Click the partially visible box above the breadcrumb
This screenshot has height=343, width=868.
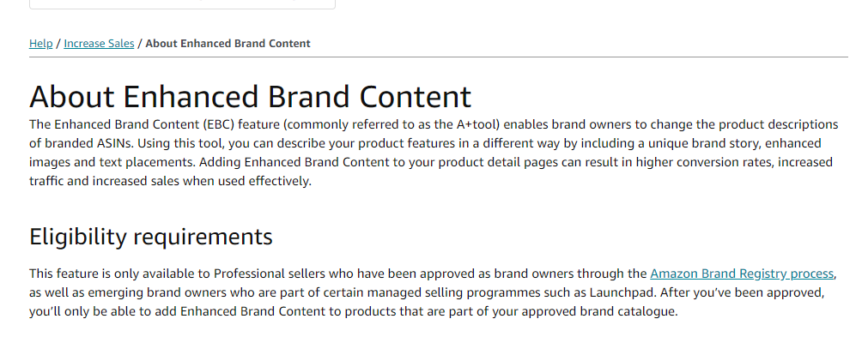[x=182, y=4]
